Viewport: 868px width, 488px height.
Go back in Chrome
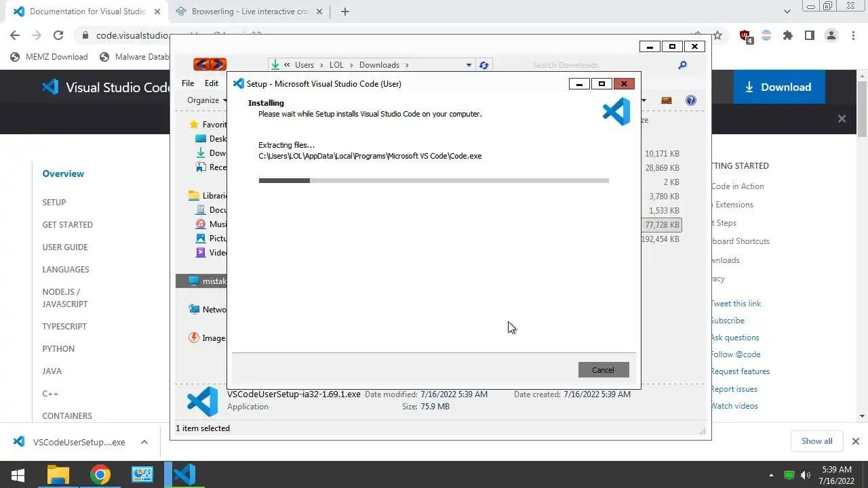15,35
